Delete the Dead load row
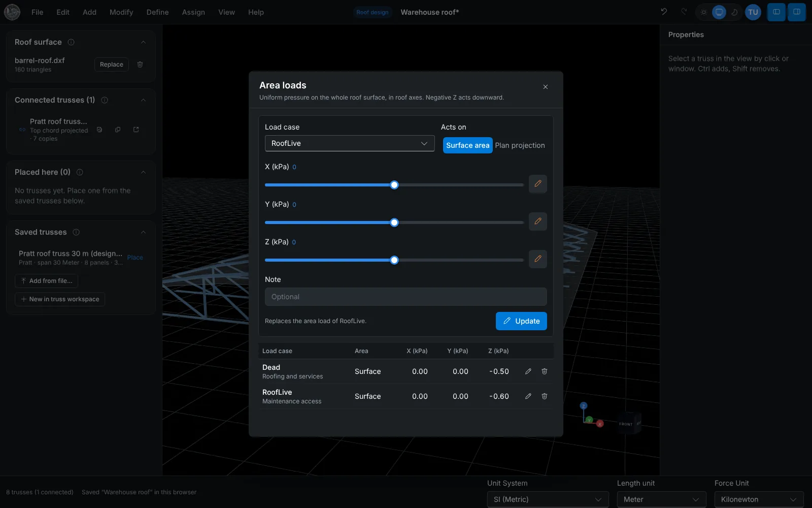Image resolution: width=812 pixels, height=508 pixels. [545, 371]
